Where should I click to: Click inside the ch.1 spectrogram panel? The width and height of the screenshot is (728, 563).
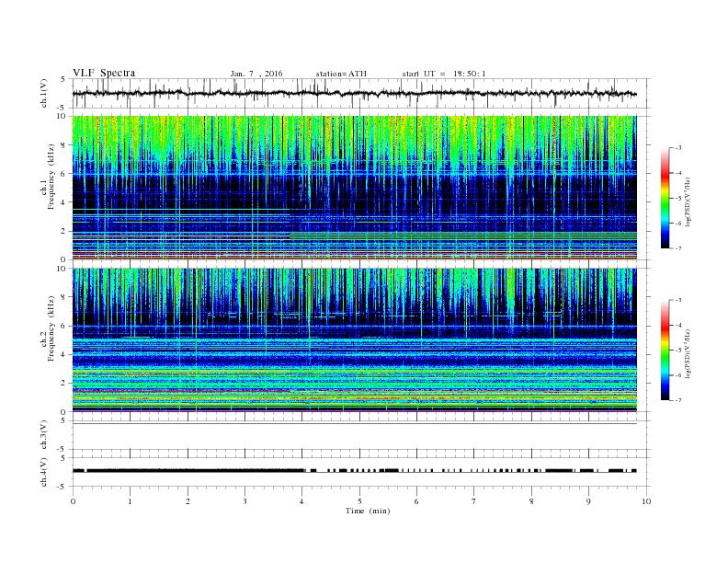pyautogui.click(x=355, y=188)
